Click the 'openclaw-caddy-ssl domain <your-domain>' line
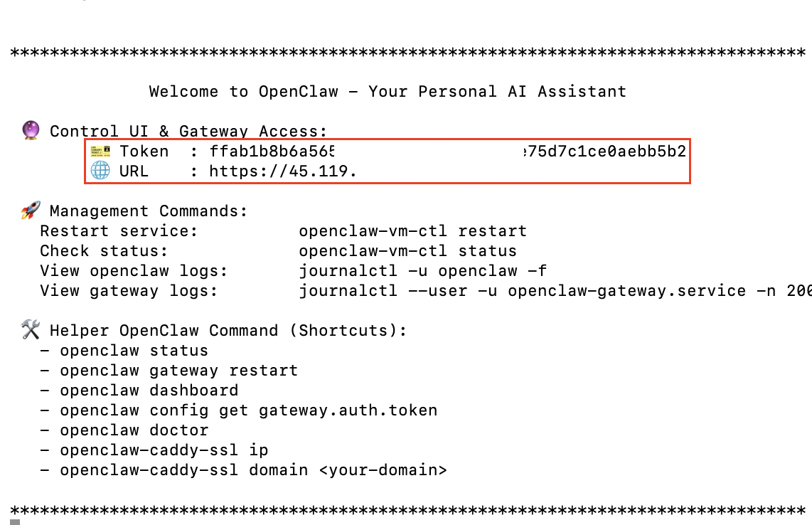Image resolution: width=812 pixels, height=525 pixels. 253,470
